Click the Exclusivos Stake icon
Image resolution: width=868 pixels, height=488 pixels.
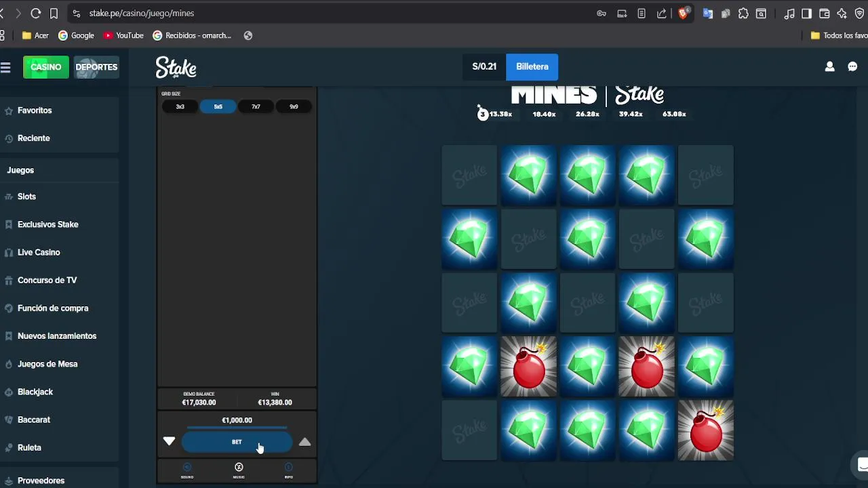point(9,224)
